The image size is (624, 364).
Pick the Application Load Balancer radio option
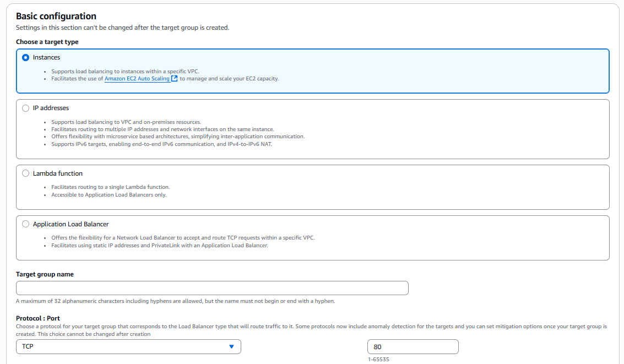pos(25,224)
